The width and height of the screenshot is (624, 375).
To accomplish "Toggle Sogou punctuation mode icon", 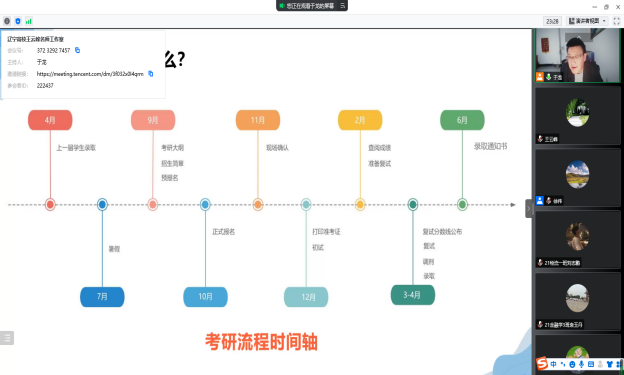I will (563, 364).
